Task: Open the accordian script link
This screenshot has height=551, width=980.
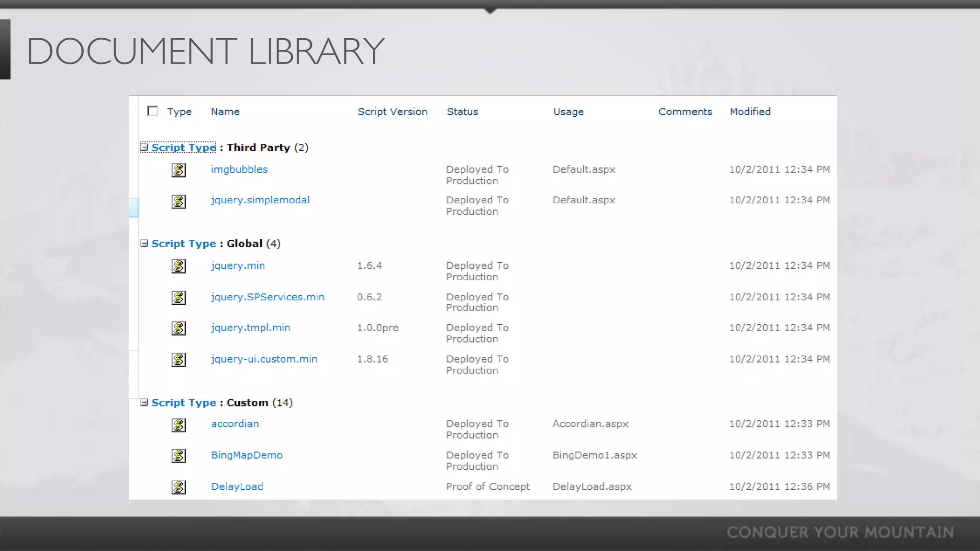Action: coord(235,424)
